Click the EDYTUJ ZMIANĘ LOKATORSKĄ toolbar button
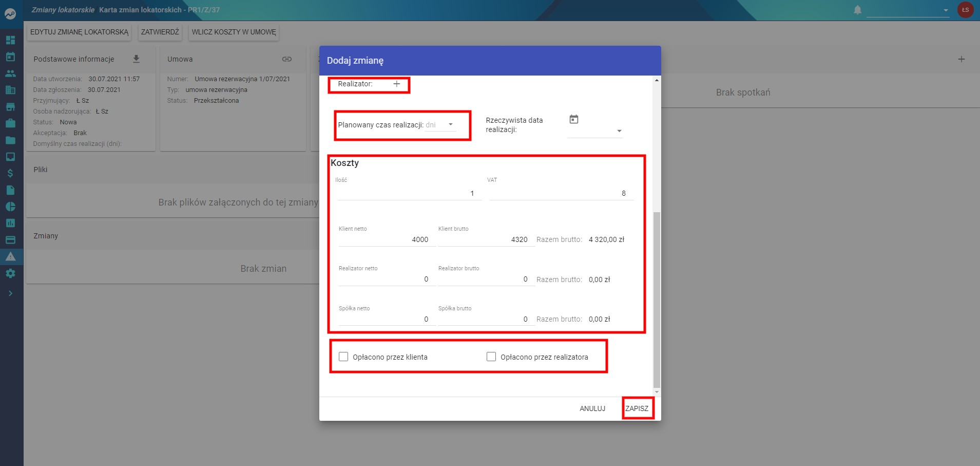Viewport: 980px width, 466px height. coord(79,32)
